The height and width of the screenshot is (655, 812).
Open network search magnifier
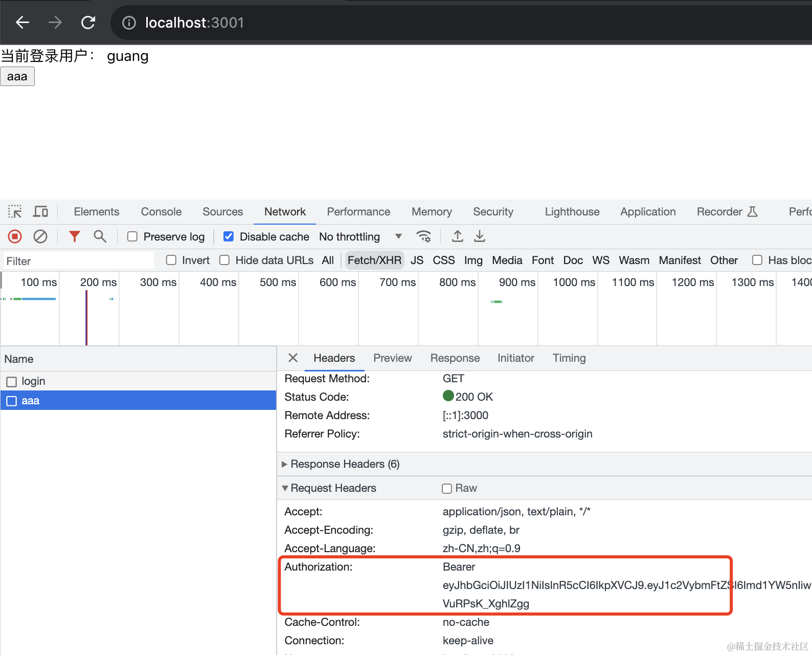[100, 236]
